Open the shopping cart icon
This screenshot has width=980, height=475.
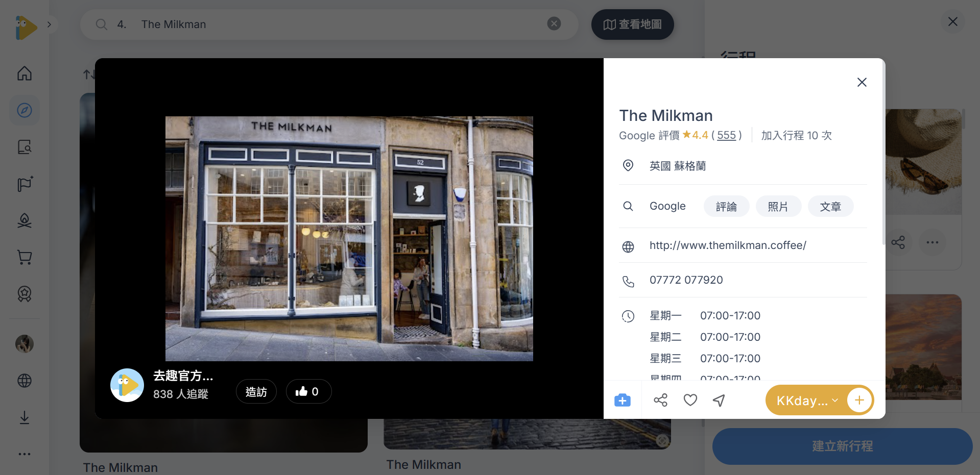[24, 257]
